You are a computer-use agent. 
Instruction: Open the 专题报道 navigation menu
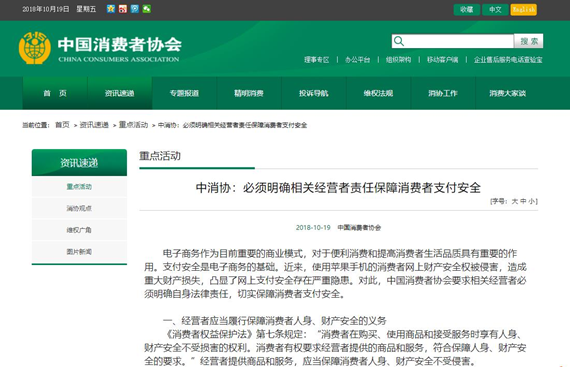[184, 93]
